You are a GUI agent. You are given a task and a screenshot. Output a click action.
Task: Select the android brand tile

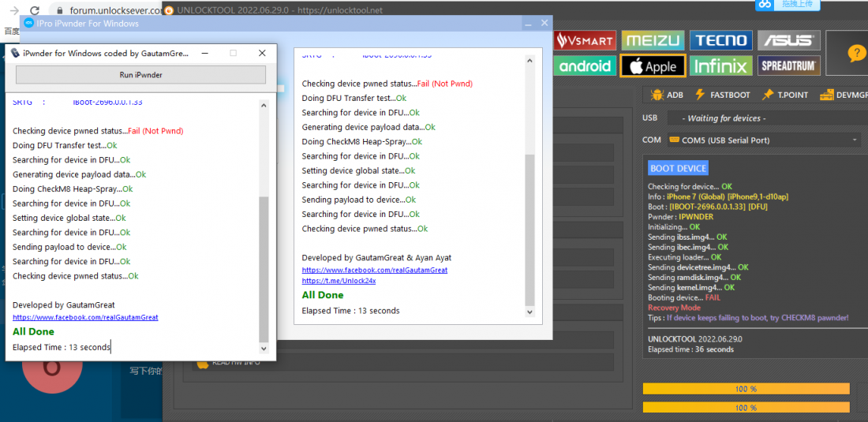pos(586,65)
